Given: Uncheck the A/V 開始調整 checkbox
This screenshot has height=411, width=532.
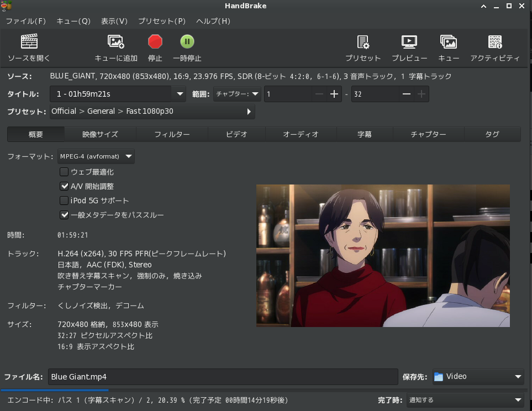Looking at the screenshot, I should [x=64, y=186].
